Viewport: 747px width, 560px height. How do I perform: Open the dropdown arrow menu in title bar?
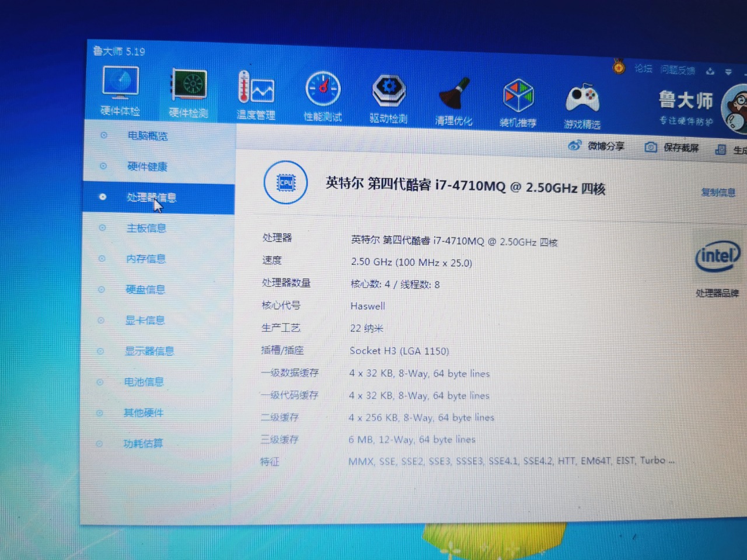(x=728, y=72)
